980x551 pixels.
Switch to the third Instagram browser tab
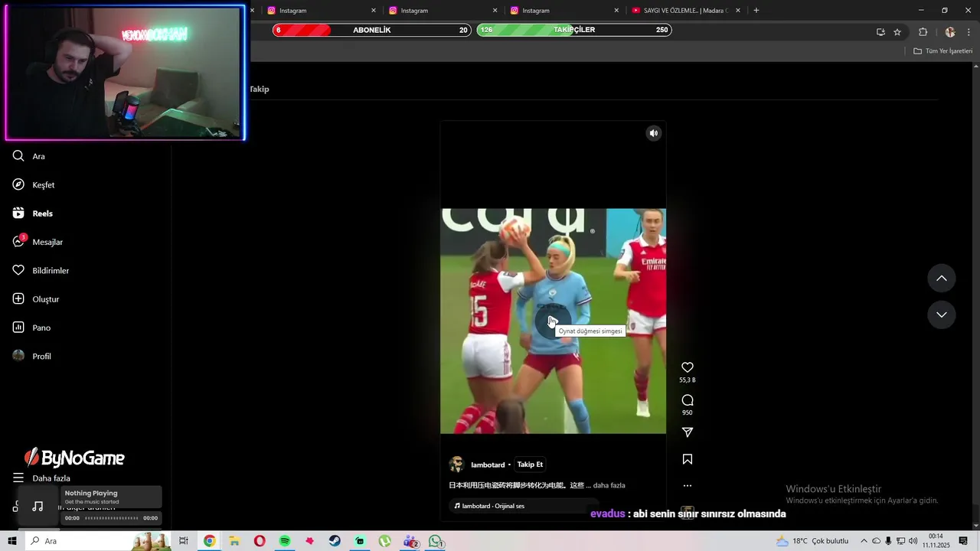click(x=563, y=11)
